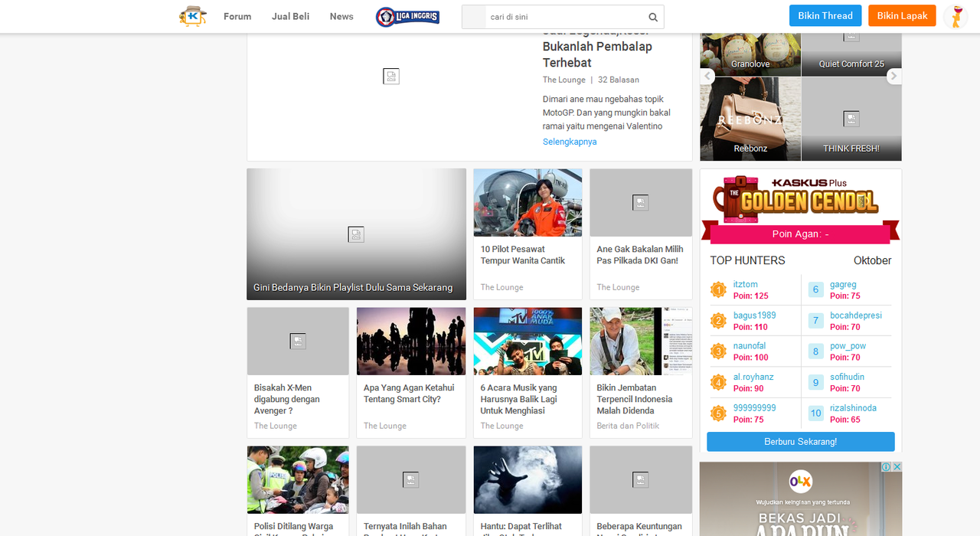Click rank 3 badge beside naunofal
Screen dimensions: 980x536
point(718,351)
